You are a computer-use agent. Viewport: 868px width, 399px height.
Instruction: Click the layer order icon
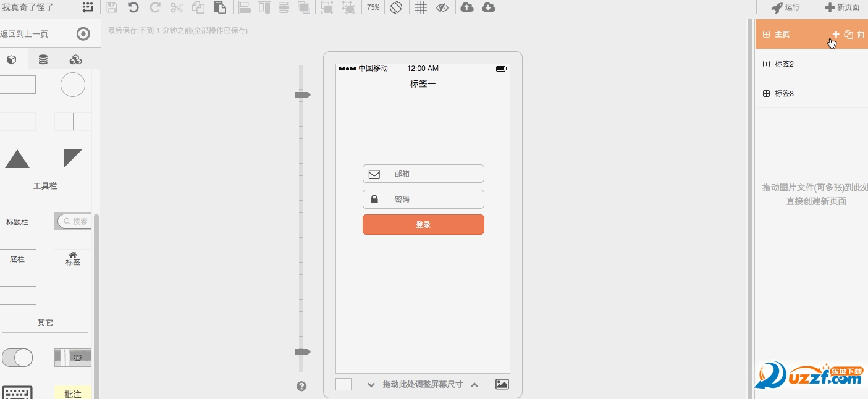tap(303, 7)
